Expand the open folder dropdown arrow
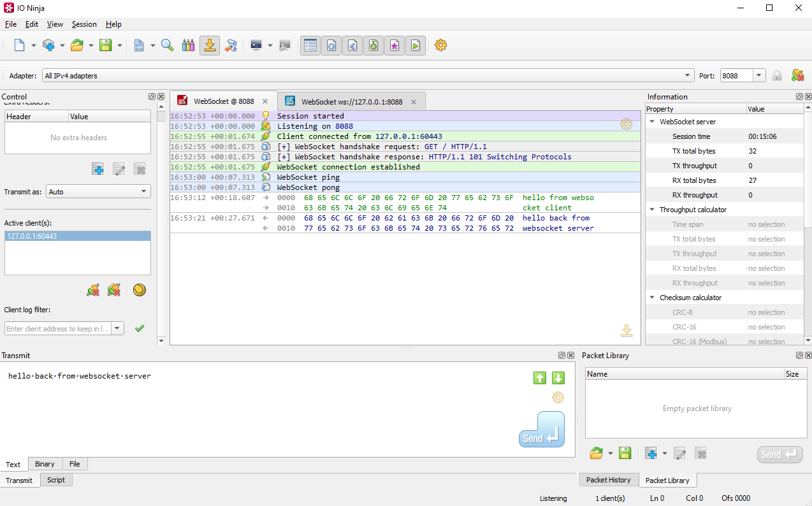This screenshot has width=812, height=506. coord(91,45)
